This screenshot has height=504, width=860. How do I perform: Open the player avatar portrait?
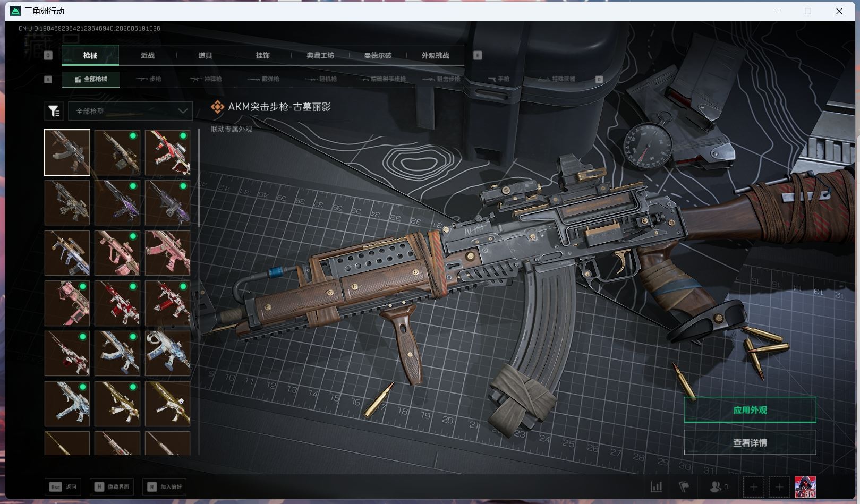tap(805, 487)
